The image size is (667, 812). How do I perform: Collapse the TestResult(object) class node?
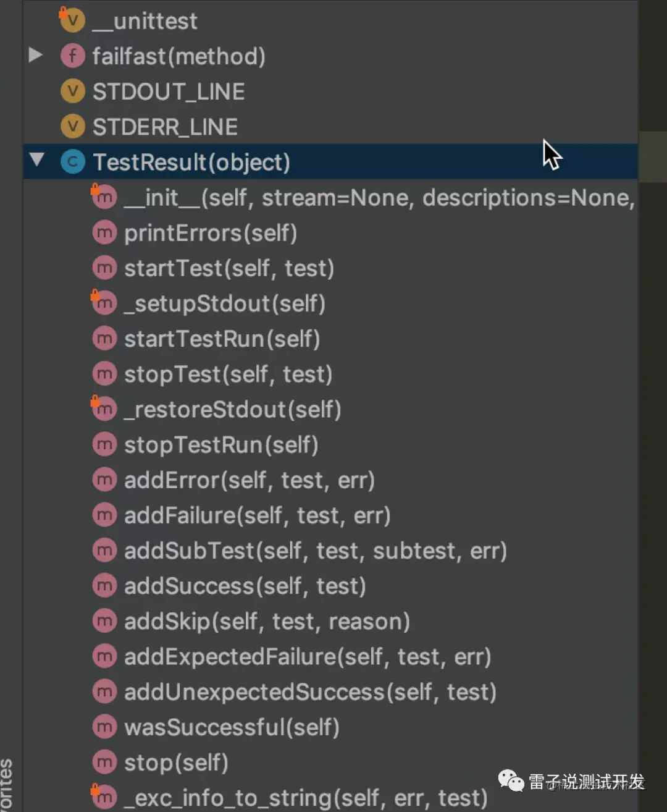(x=37, y=161)
